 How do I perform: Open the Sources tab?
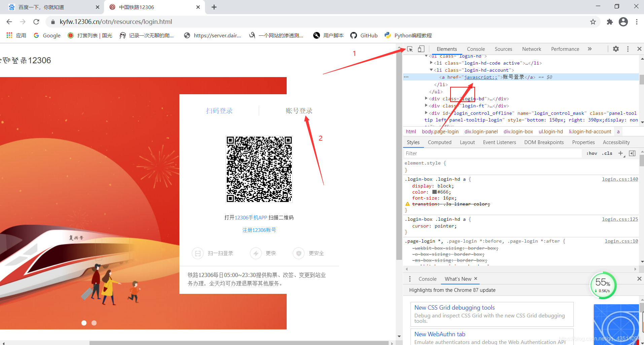click(503, 49)
